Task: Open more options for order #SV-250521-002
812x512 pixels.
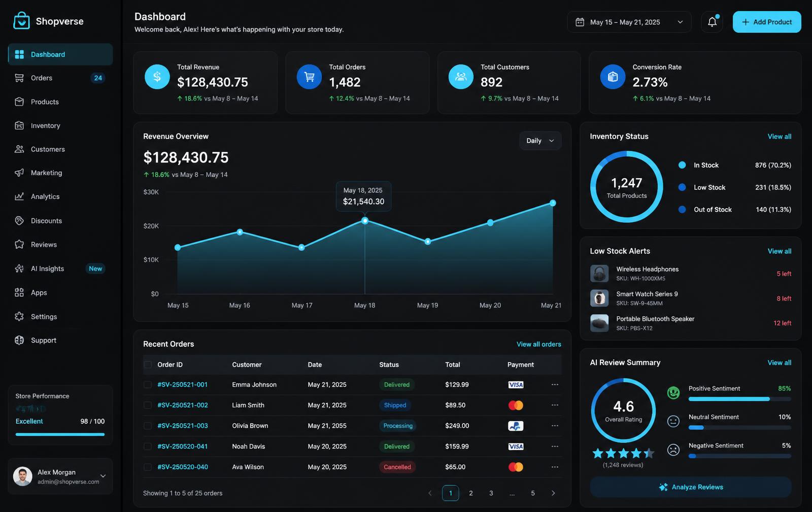Action: pos(555,405)
